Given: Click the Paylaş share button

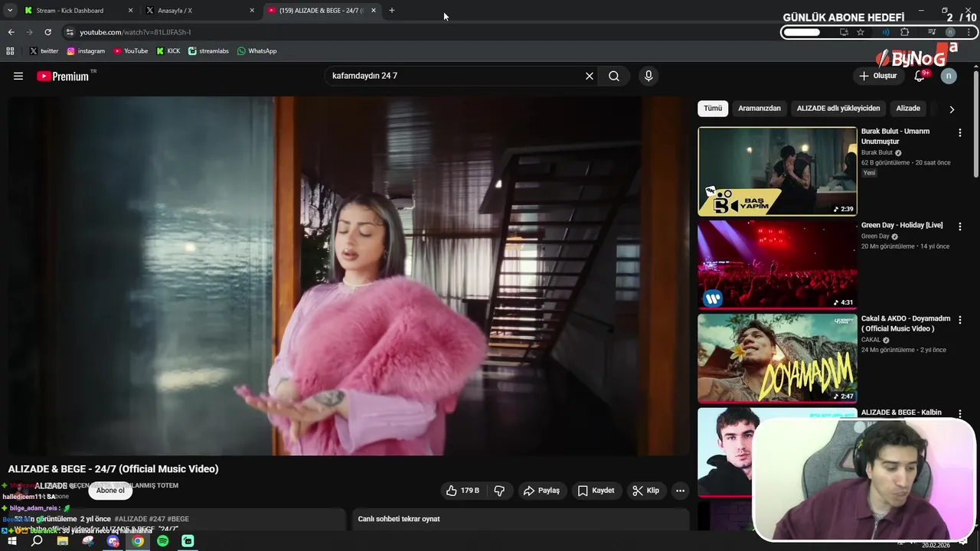Looking at the screenshot, I should tap(541, 491).
